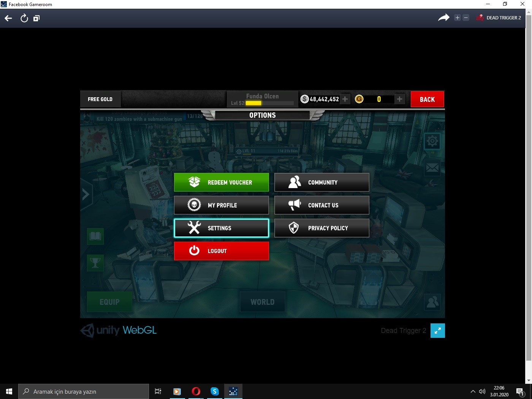
Task: Open the media player taskbar icon
Action: 177,391
